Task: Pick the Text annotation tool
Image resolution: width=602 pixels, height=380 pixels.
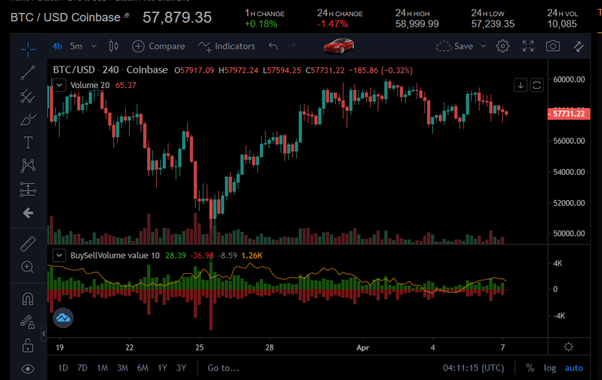Action: click(x=28, y=142)
